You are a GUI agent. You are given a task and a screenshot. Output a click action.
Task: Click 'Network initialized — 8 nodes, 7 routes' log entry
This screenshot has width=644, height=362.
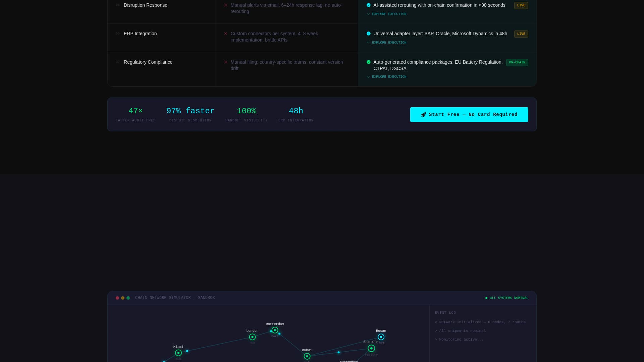[480, 322]
